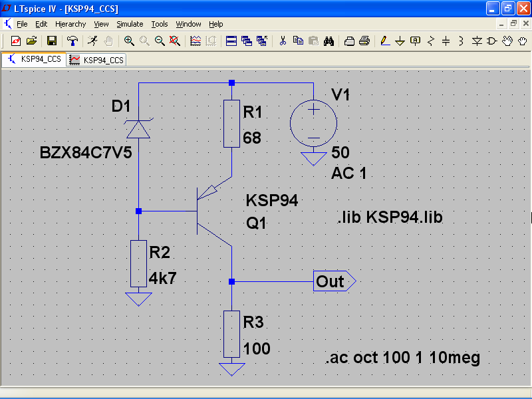The width and height of the screenshot is (532, 399).
Task: Click the Autorange waveform icon
Action: click(196, 41)
